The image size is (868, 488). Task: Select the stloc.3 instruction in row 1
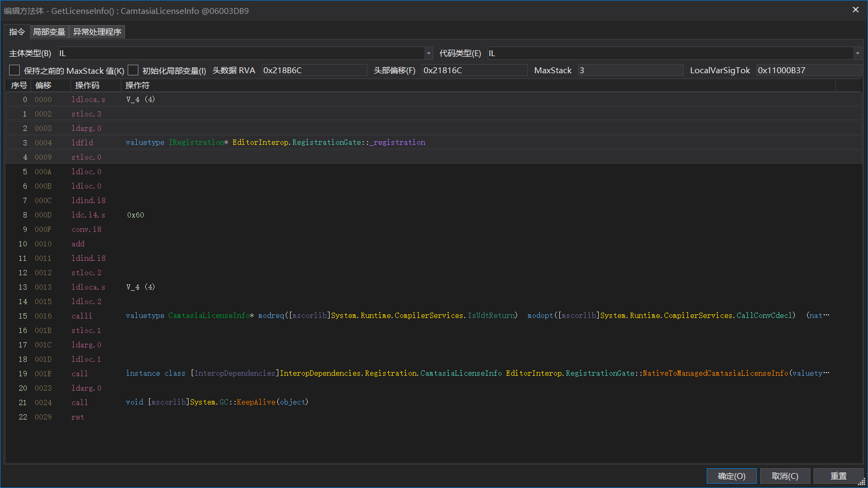pyautogui.click(x=87, y=114)
